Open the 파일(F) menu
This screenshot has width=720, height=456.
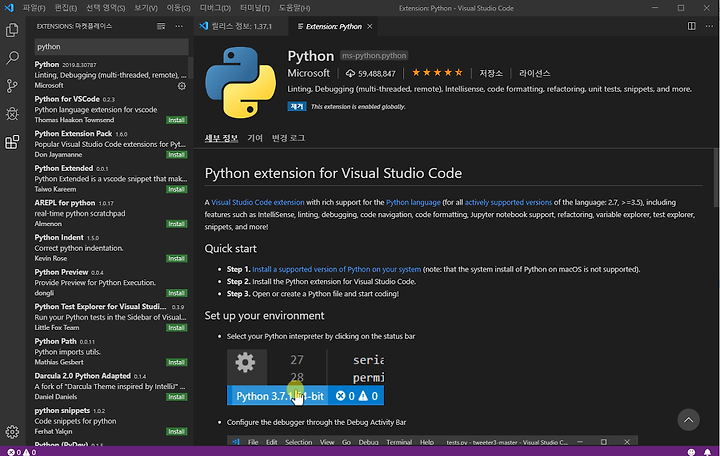coord(34,8)
